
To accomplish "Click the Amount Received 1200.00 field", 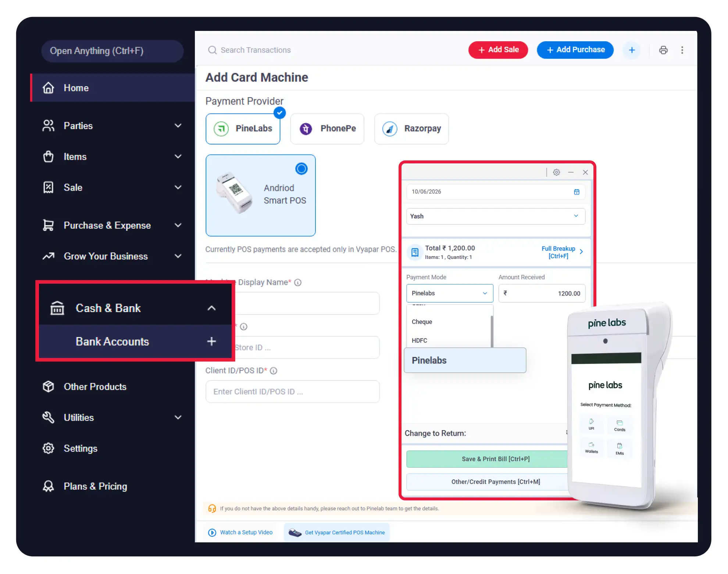I will click(x=542, y=293).
